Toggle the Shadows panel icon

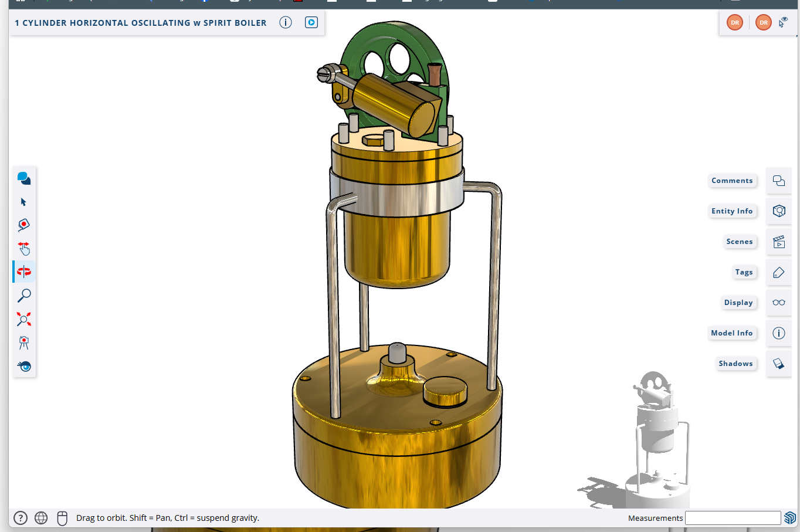point(778,364)
